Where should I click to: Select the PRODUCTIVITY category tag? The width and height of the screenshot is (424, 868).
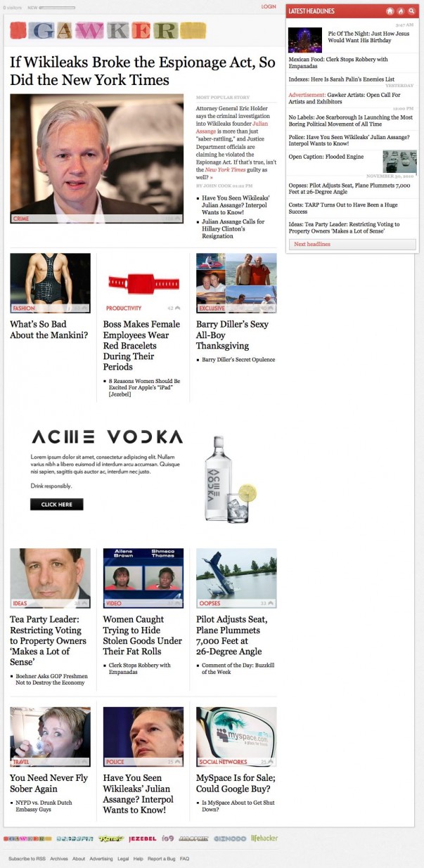tap(124, 308)
